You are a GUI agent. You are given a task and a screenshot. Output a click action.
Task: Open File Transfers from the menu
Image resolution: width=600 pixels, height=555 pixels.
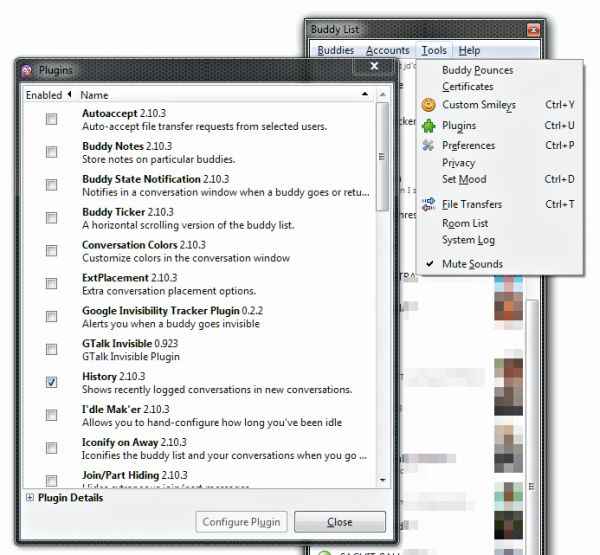500,204
